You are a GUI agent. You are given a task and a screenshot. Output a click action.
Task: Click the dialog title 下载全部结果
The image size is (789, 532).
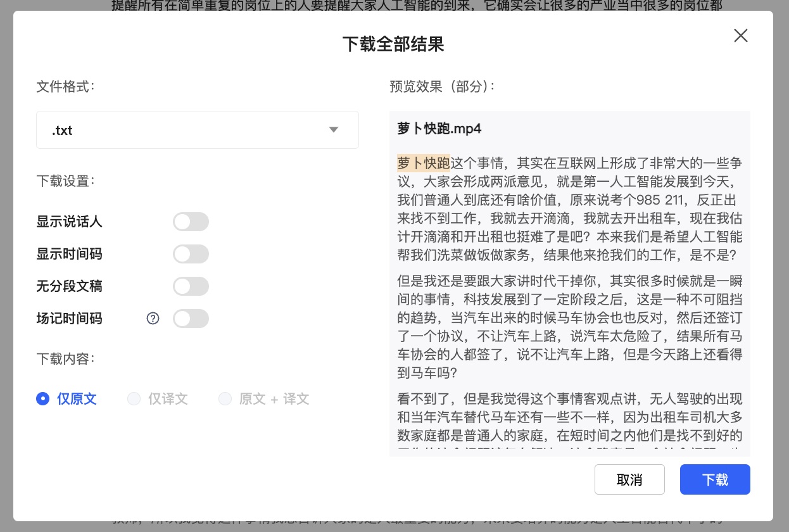393,44
